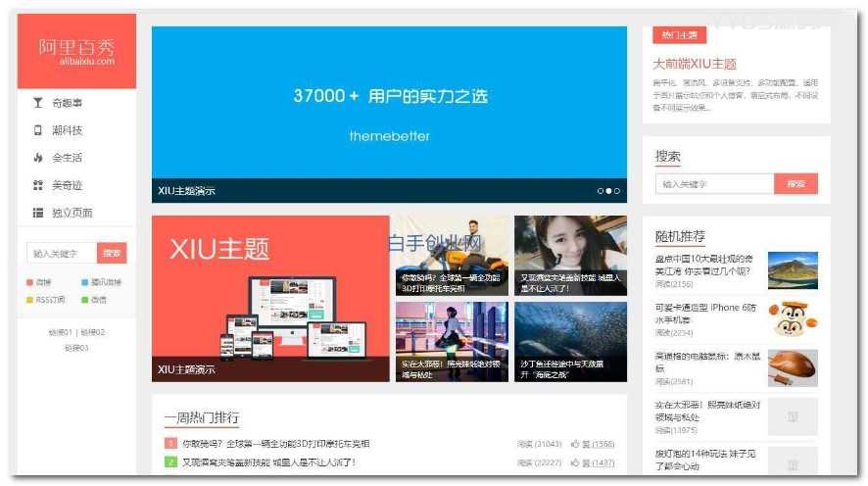Click the gift icon beside 美奇迹
Viewport: 868px width, 486px height.
[38, 185]
